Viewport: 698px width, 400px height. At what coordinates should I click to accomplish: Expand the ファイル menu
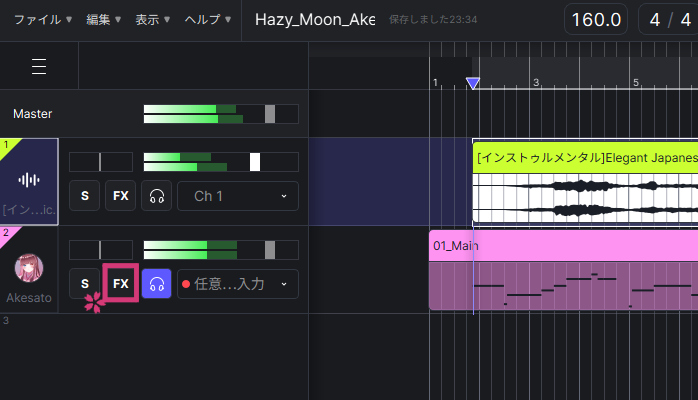pyautogui.click(x=41, y=20)
